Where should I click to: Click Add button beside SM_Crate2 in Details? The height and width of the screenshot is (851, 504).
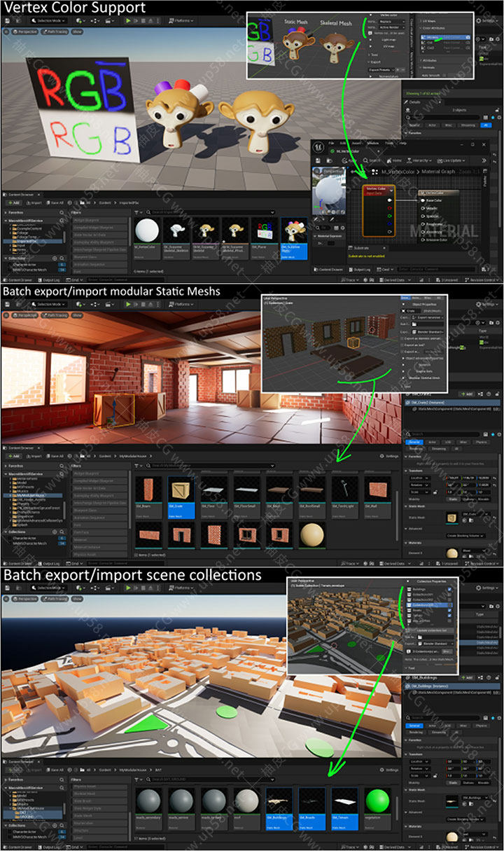(468, 394)
